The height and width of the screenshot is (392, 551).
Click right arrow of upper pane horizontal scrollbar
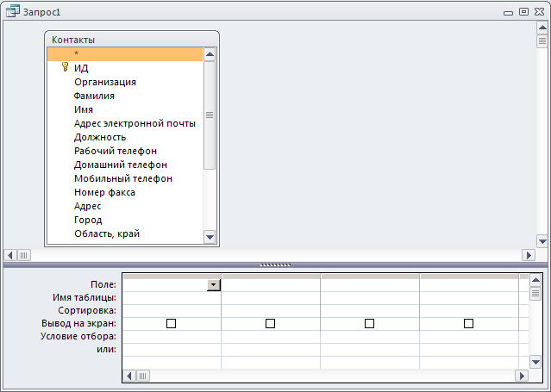coord(529,255)
